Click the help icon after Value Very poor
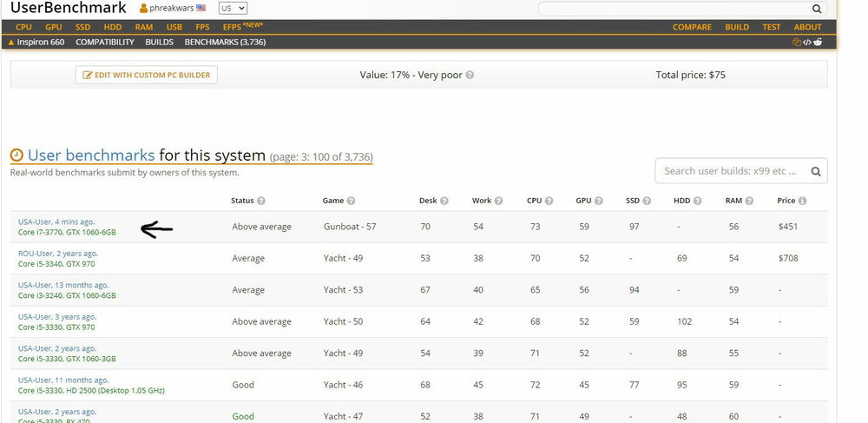 point(470,76)
